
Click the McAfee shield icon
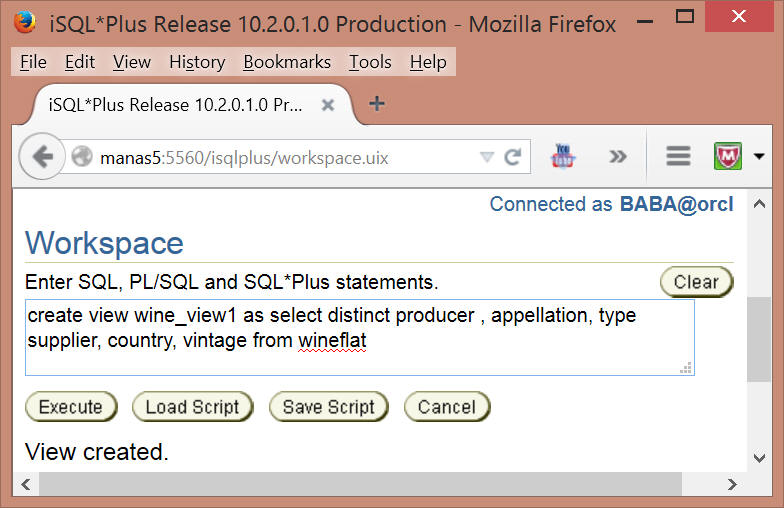[728, 156]
